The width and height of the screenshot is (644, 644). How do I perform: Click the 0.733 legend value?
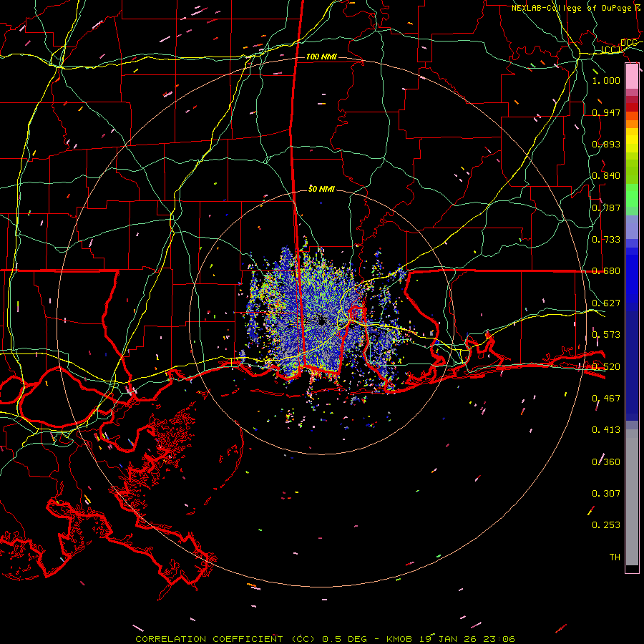[606, 239]
